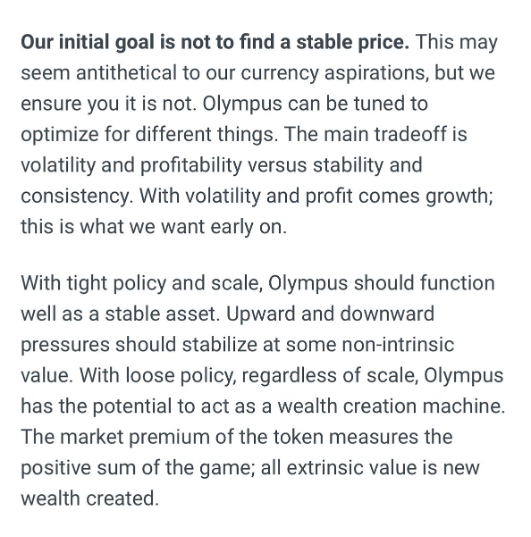Click the word 'non-intrinsic' in second paragraph
Viewport: 531px width, 537px height.
(398, 345)
